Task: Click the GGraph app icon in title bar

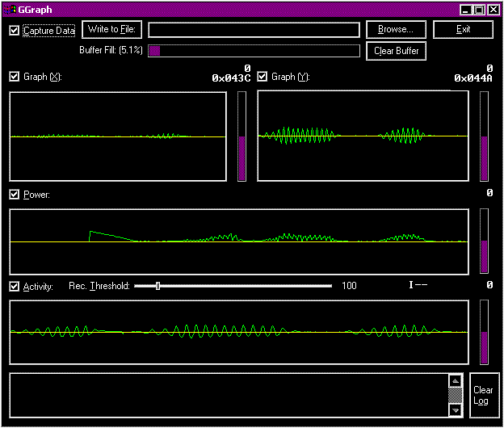Action: click(10, 10)
